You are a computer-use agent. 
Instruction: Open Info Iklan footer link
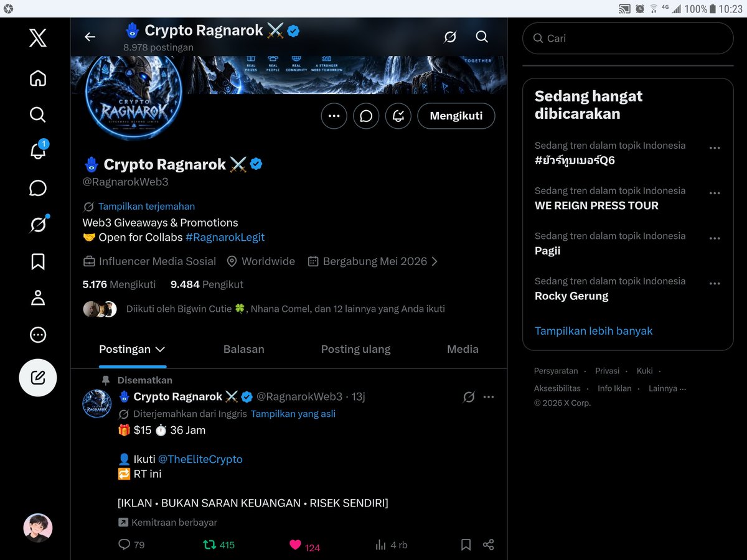pos(614,388)
